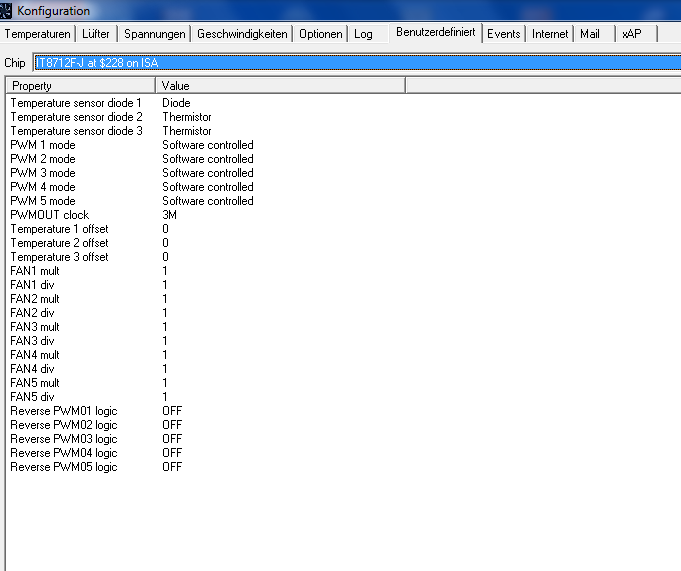Select the Reverse PWM04 logic row

[x=64, y=453]
